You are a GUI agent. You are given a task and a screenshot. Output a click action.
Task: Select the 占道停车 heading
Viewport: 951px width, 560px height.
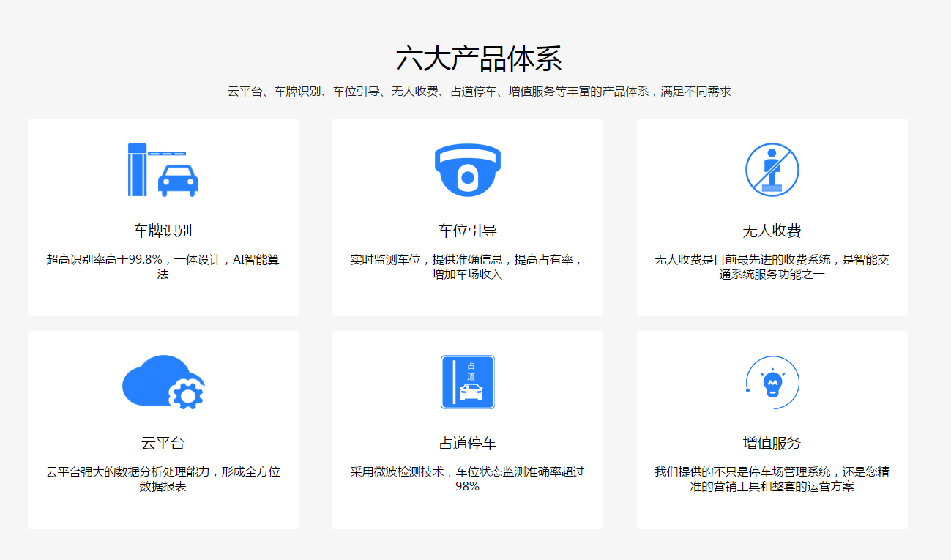coord(467,443)
